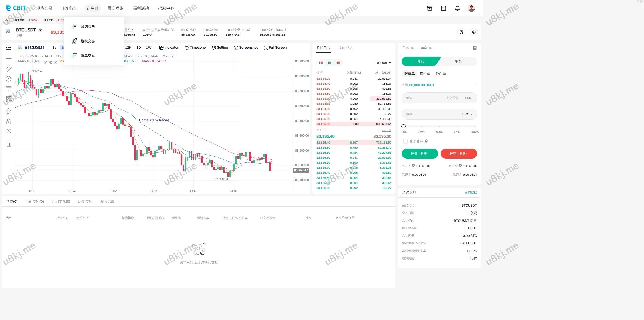Expand the BTCUSDT pair dropdown arrow
Image resolution: width=644 pixels, height=320 pixels.
coord(41,30)
